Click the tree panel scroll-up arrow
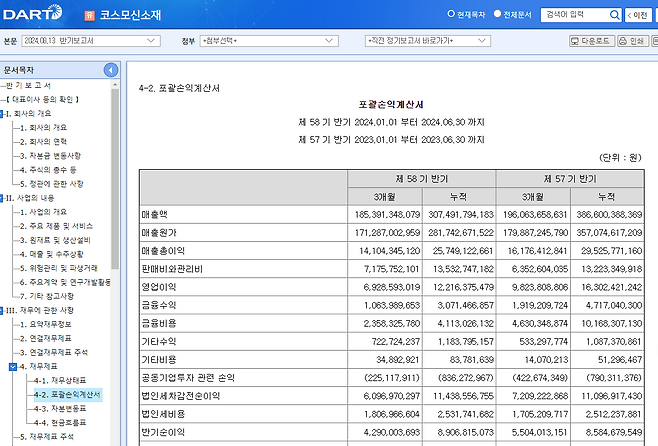This screenshot has height=446, width=658. (115, 84)
